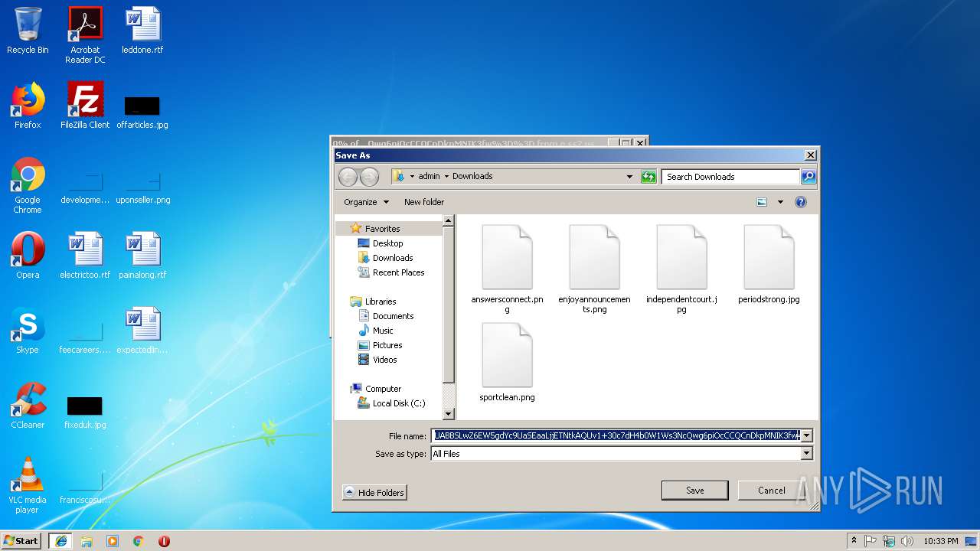Open media player taskbar icon
This screenshot has height=551, width=980.
[x=113, y=541]
